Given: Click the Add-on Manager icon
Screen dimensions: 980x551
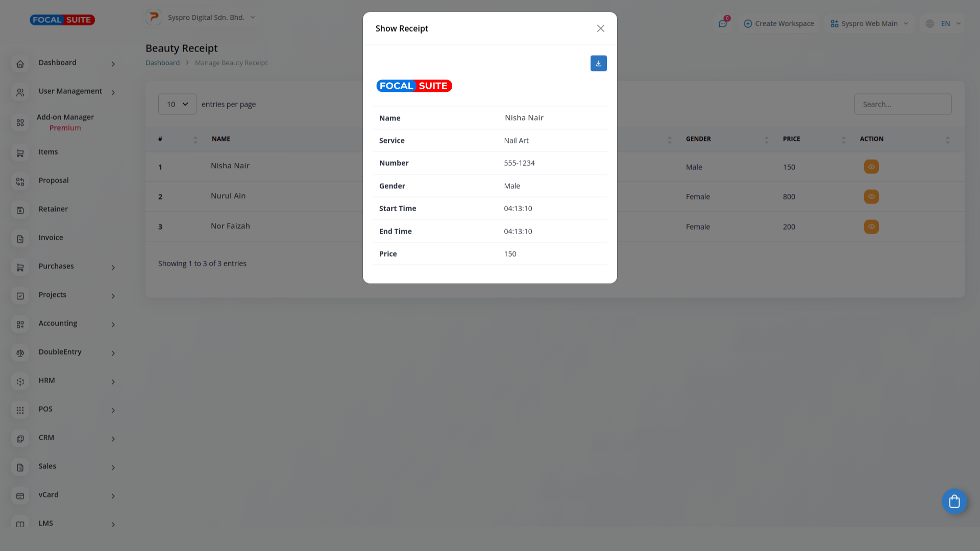Looking at the screenshot, I should tap(20, 123).
